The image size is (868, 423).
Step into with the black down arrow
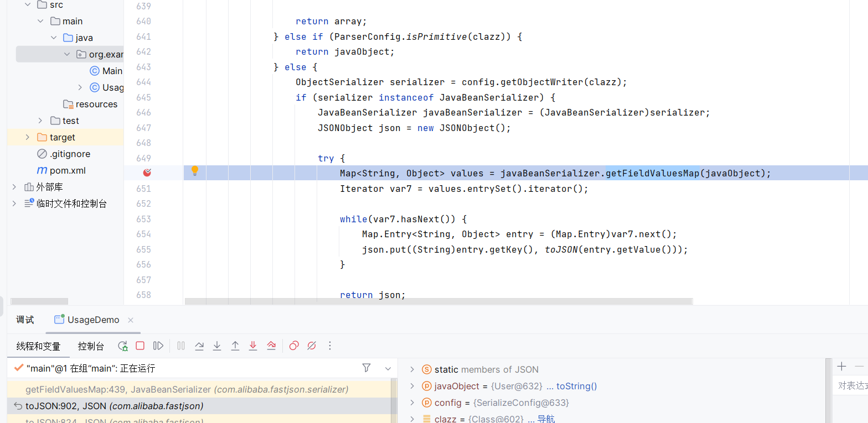point(217,346)
